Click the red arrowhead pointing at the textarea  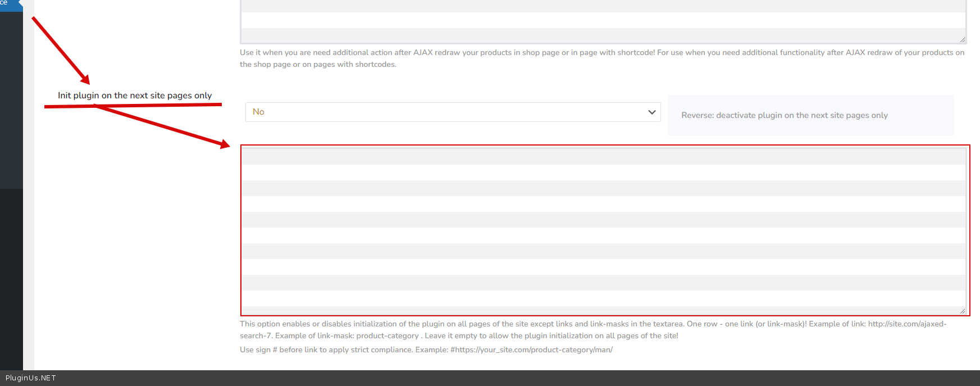(225, 144)
